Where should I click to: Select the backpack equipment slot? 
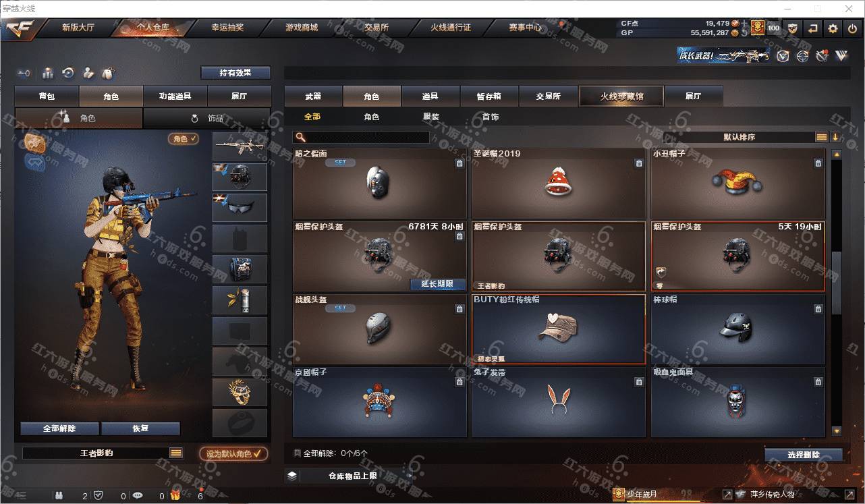point(240,269)
